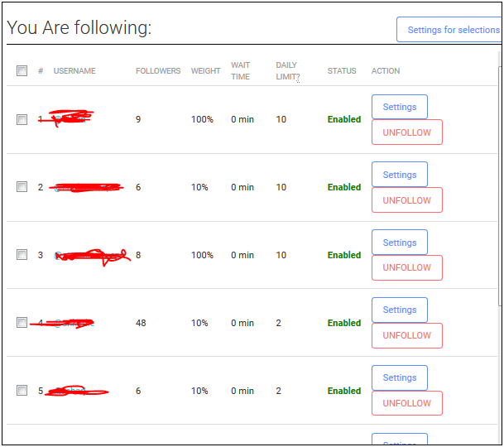Unfollow the user in row 1
This screenshot has height=447, width=504.
(407, 132)
